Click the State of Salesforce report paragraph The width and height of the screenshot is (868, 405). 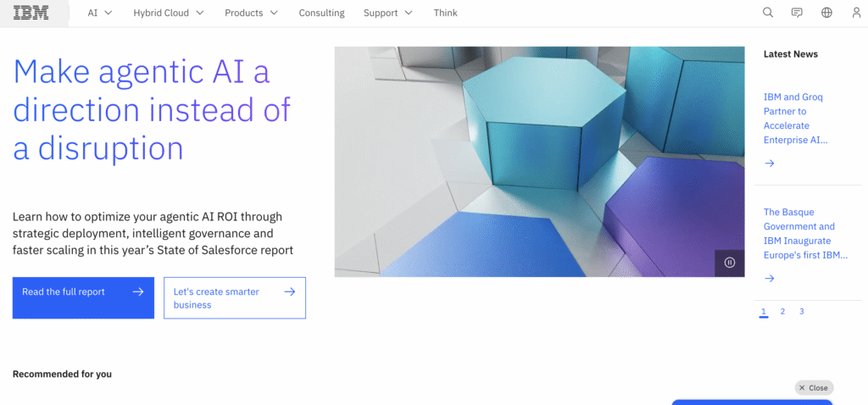tap(153, 234)
